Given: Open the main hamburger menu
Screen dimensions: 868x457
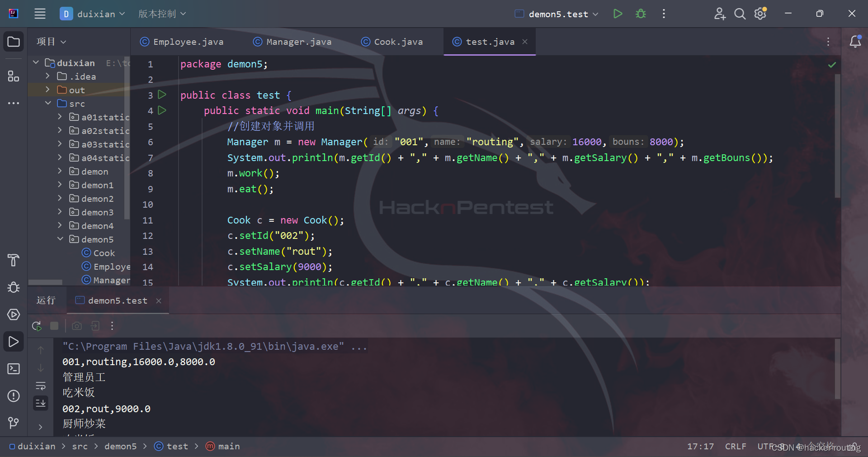Looking at the screenshot, I should tap(40, 14).
